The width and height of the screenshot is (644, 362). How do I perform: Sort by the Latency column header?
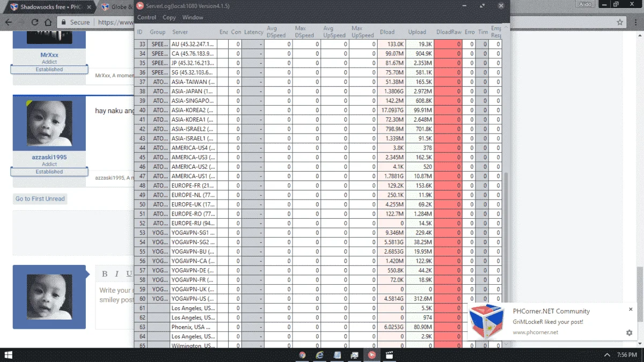tap(253, 32)
